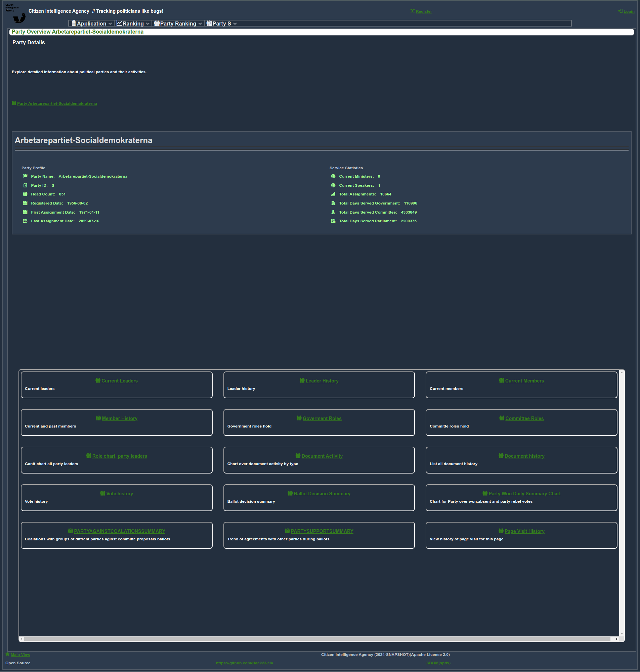640x672 pixels.
Task: Click the Citizen Intelligence Agency logo
Action: pos(15,14)
